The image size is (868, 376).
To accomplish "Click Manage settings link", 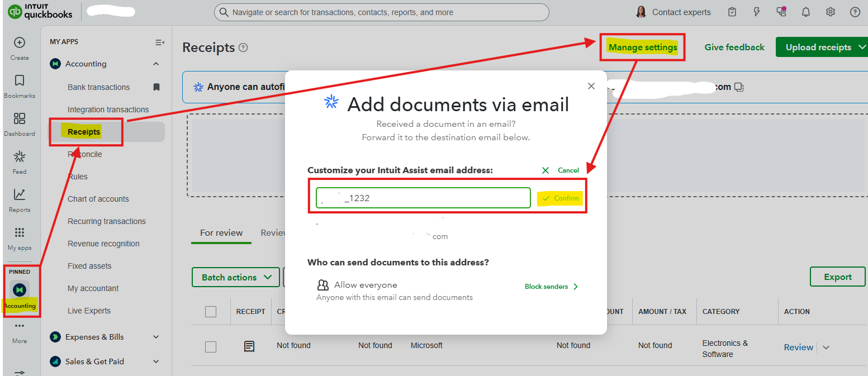I will pyautogui.click(x=643, y=47).
